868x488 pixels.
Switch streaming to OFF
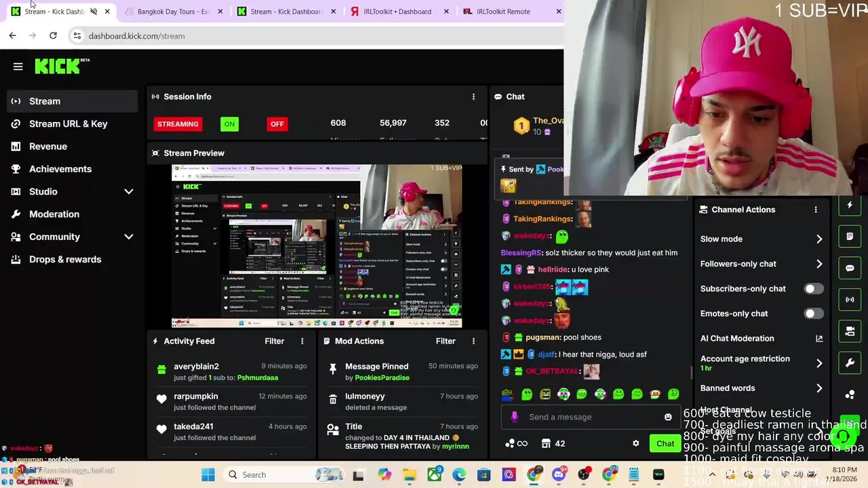[277, 124]
